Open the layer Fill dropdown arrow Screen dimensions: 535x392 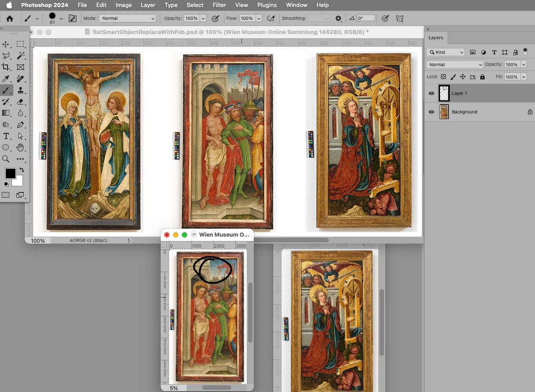pos(524,77)
